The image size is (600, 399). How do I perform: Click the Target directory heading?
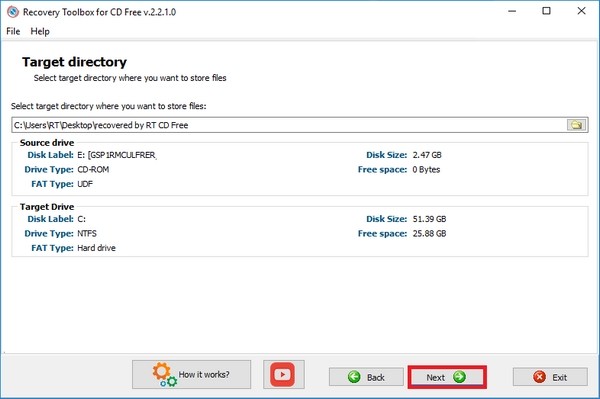pyautogui.click(x=74, y=62)
